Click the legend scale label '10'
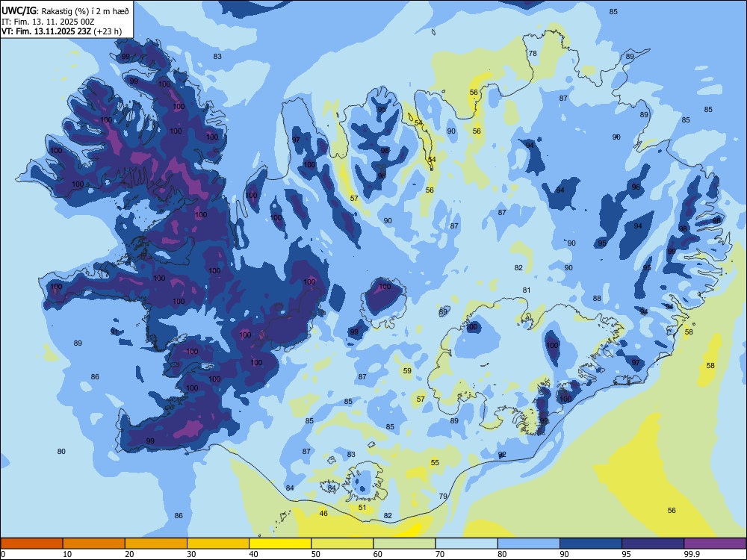 tap(67, 554)
